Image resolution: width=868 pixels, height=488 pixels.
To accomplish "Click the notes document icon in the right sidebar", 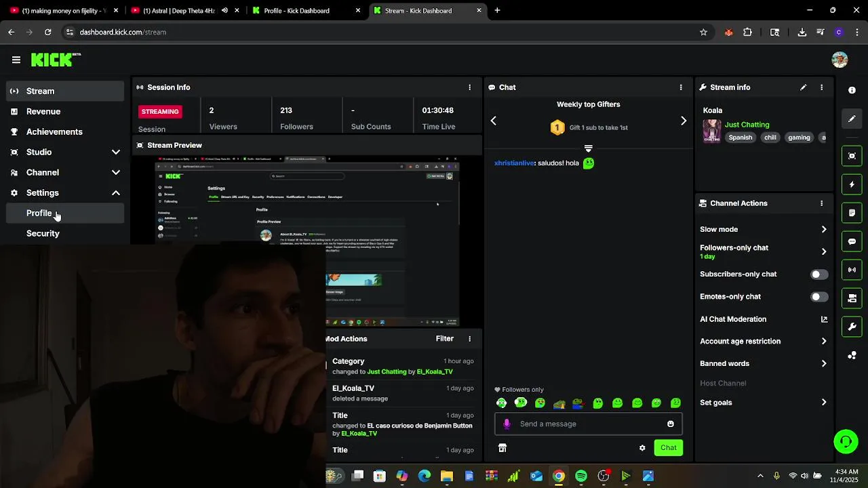I will (x=852, y=213).
